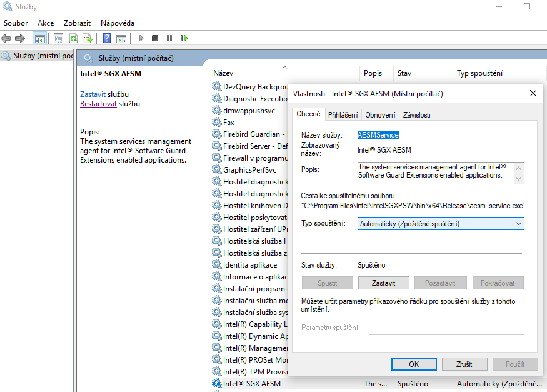This screenshot has width=547, height=392.
Task: Select the Diagnostic Execution service row
Action: click(250, 99)
